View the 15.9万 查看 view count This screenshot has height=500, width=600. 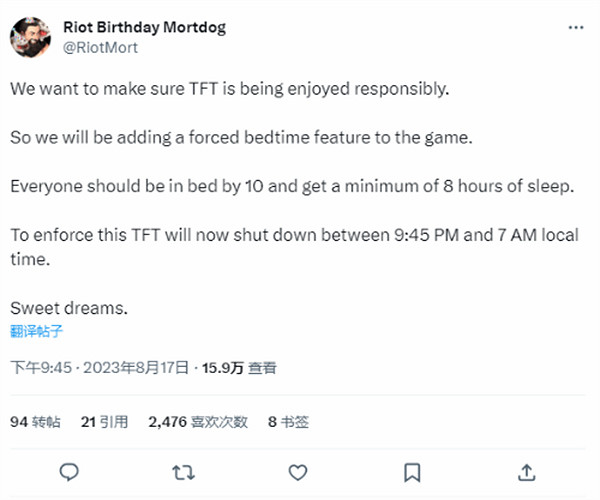pyautogui.click(x=240, y=368)
